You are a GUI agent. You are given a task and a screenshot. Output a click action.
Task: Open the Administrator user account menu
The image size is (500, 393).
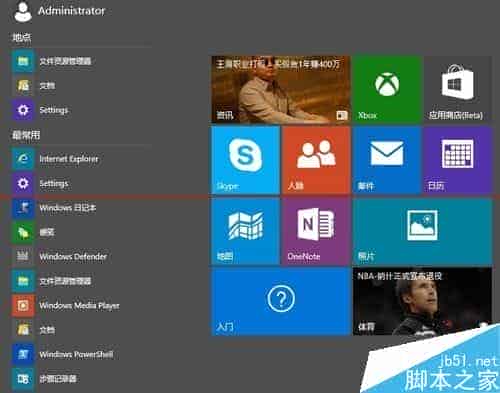point(59,11)
